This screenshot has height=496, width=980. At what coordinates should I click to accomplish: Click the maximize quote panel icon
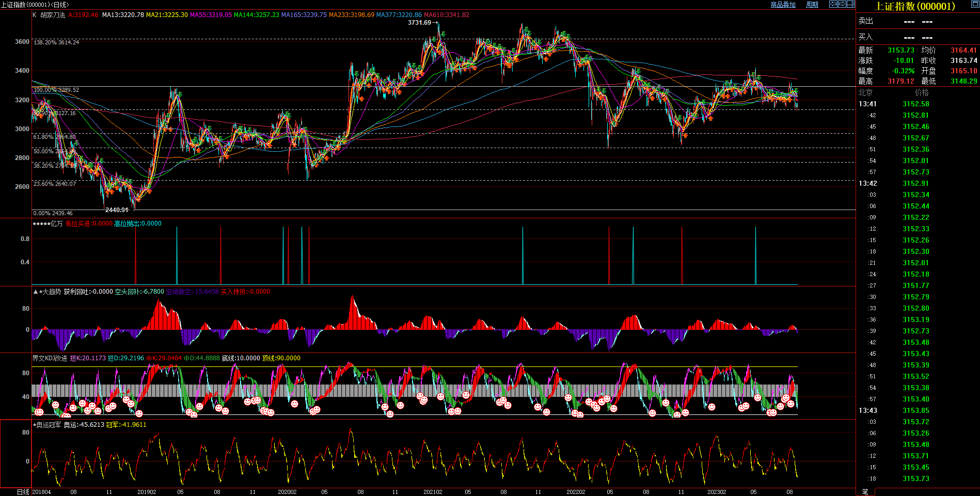click(x=975, y=4)
